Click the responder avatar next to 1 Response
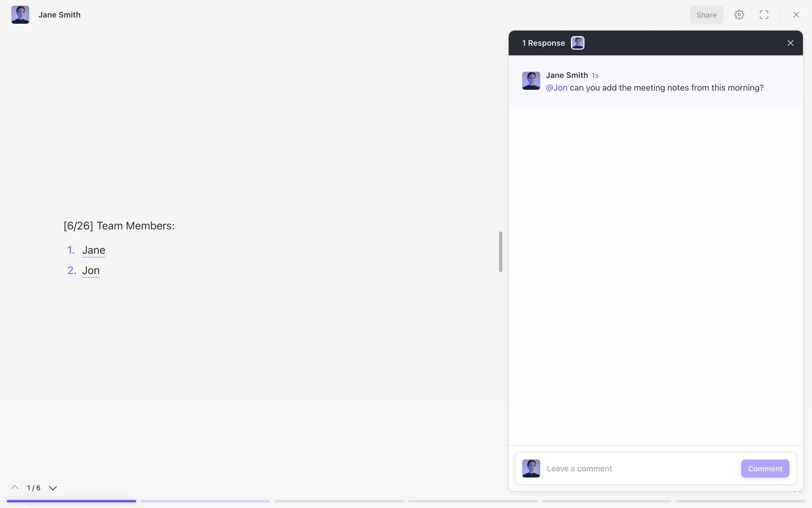Image resolution: width=812 pixels, height=508 pixels. tap(578, 43)
